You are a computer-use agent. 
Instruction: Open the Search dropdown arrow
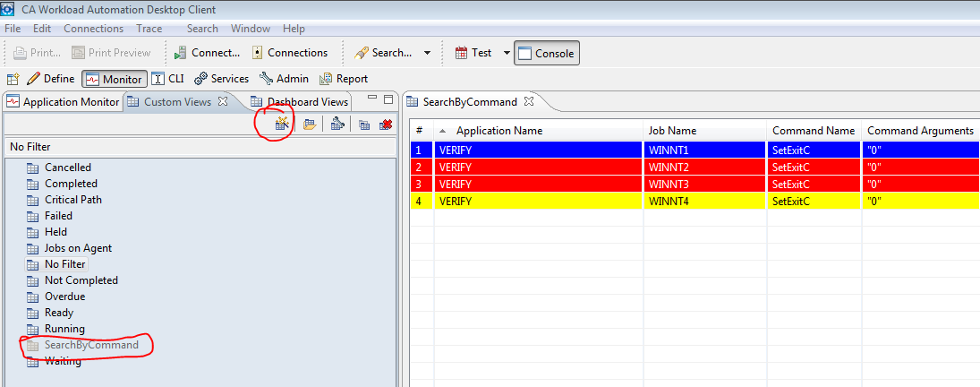coord(428,53)
